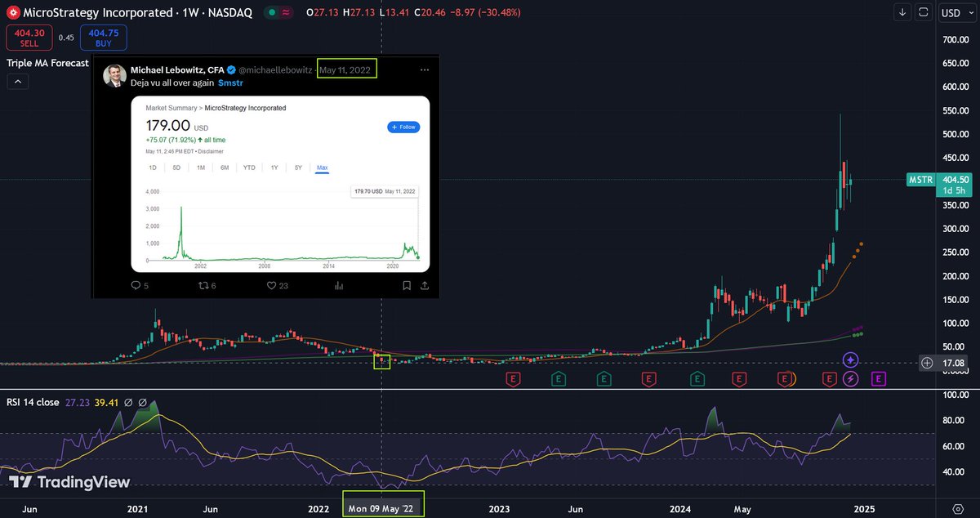980x518 pixels.
Task: Click the blue verified badge in tweet
Action: pyautogui.click(x=231, y=70)
